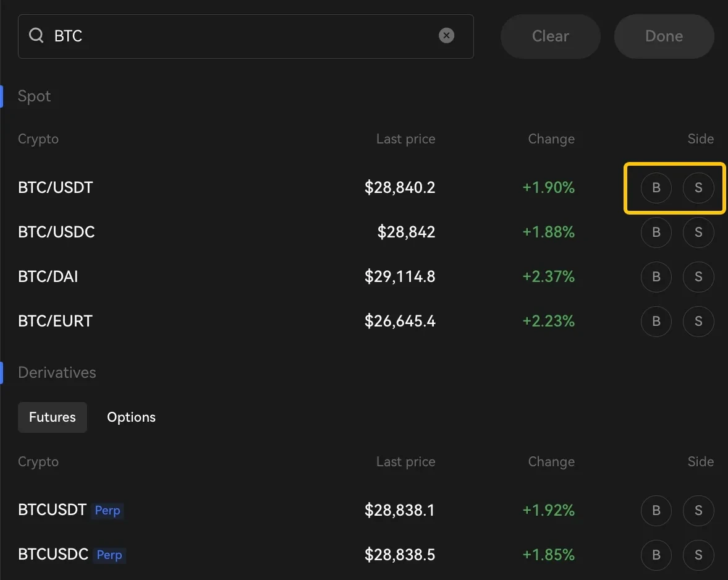Toggle Buy side for BTC/USDC spot
The width and height of the screenshot is (728, 580).
(656, 232)
